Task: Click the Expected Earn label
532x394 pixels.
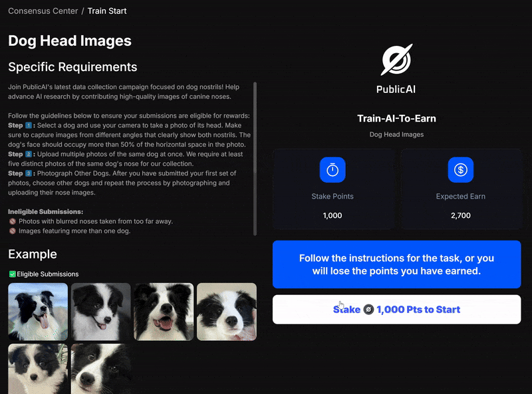Action: (x=461, y=196)
